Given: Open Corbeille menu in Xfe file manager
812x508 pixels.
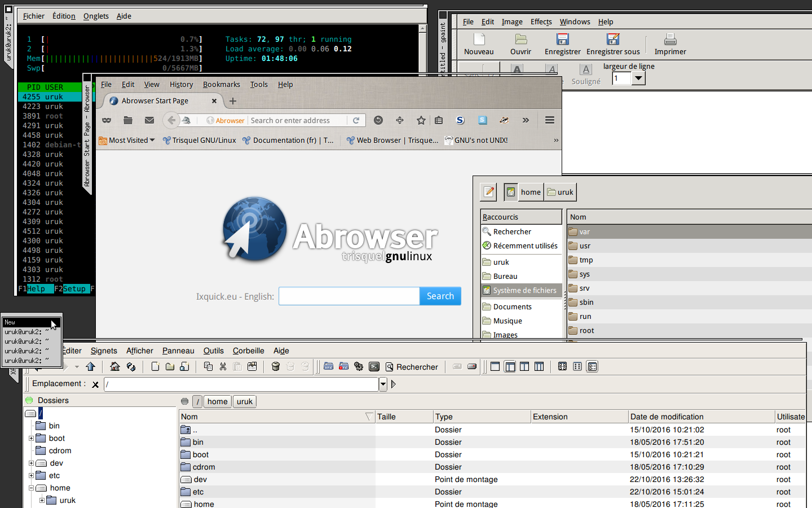Looking at the screenshot, I should click(249, 351).
